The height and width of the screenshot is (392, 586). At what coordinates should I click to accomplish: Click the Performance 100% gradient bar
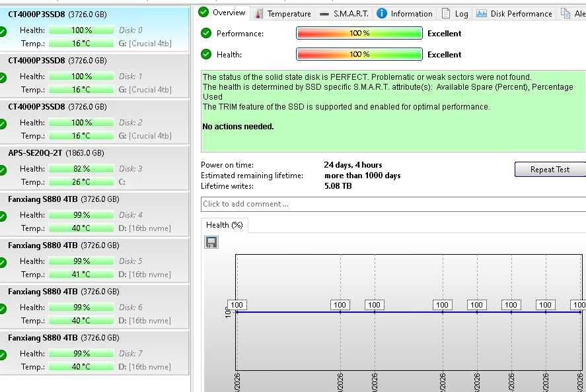coord(359,33)
